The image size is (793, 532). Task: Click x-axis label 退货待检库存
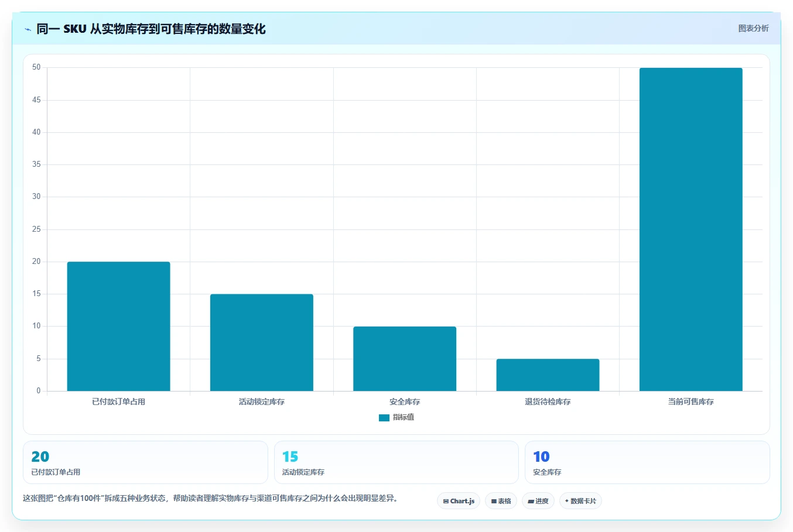point(548,401)
